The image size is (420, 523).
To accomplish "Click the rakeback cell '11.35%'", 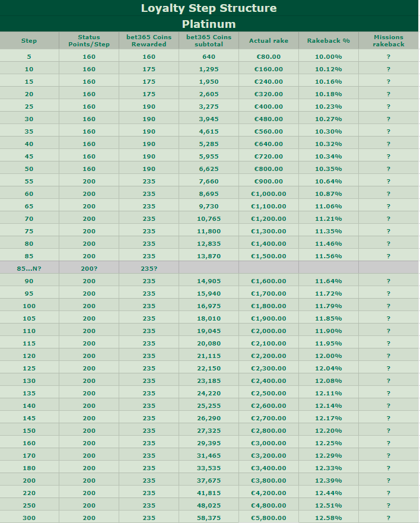I will tap(329, 231).
